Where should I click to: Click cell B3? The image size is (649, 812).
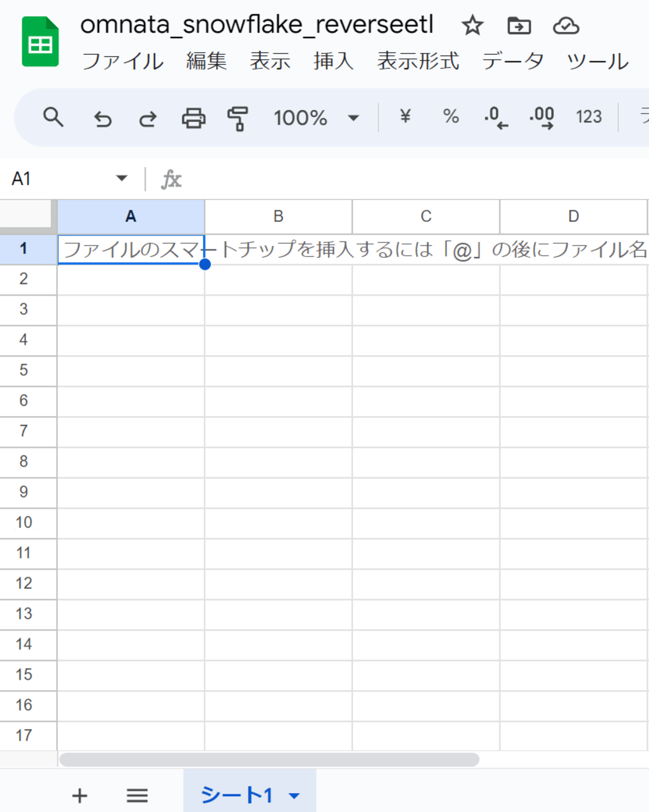pos(278,310)
